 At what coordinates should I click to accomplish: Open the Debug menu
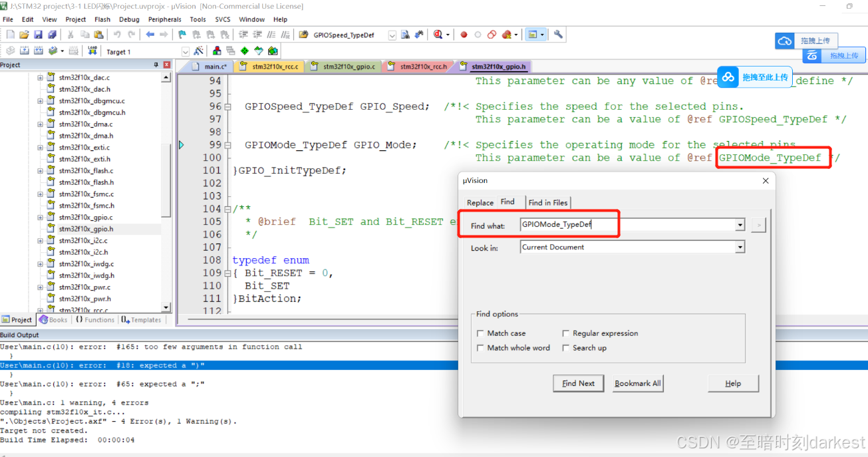pyautogui.click(x=129, y=19)
